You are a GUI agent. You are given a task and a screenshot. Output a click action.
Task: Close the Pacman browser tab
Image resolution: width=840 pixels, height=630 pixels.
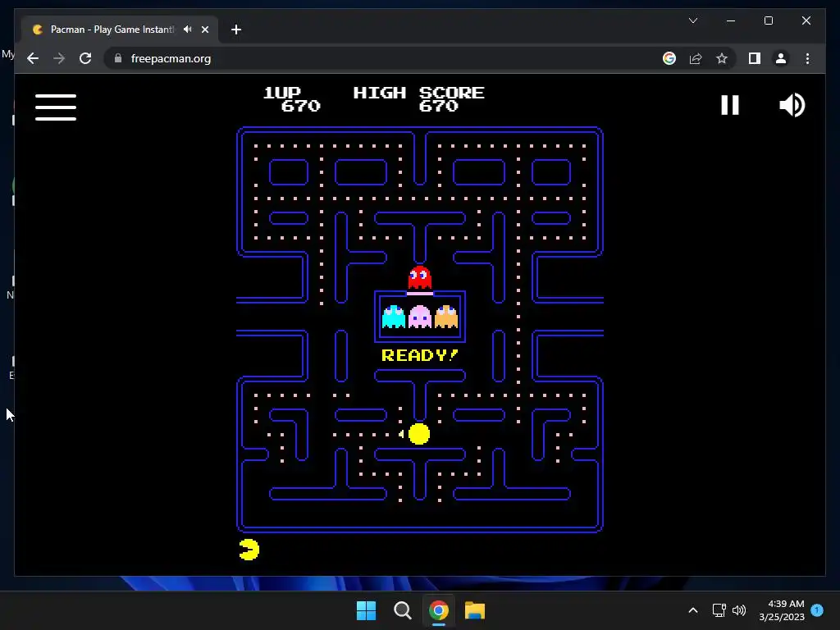pos(204,30)
